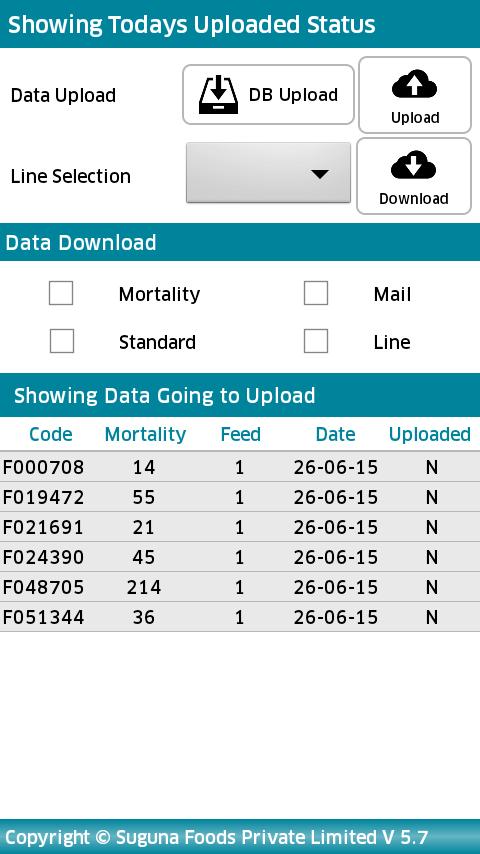Click the Uploaded column header
480x854 pixels.
(x=430, y=434)
